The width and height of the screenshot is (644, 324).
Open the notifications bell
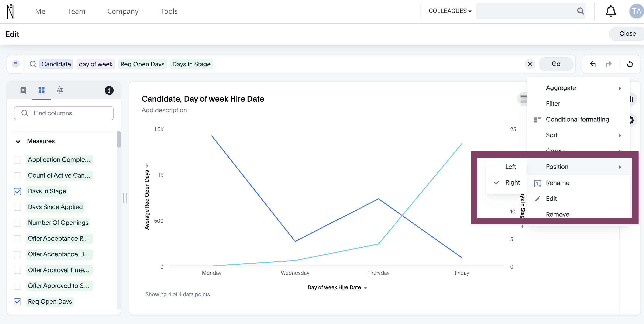[611, 11]
